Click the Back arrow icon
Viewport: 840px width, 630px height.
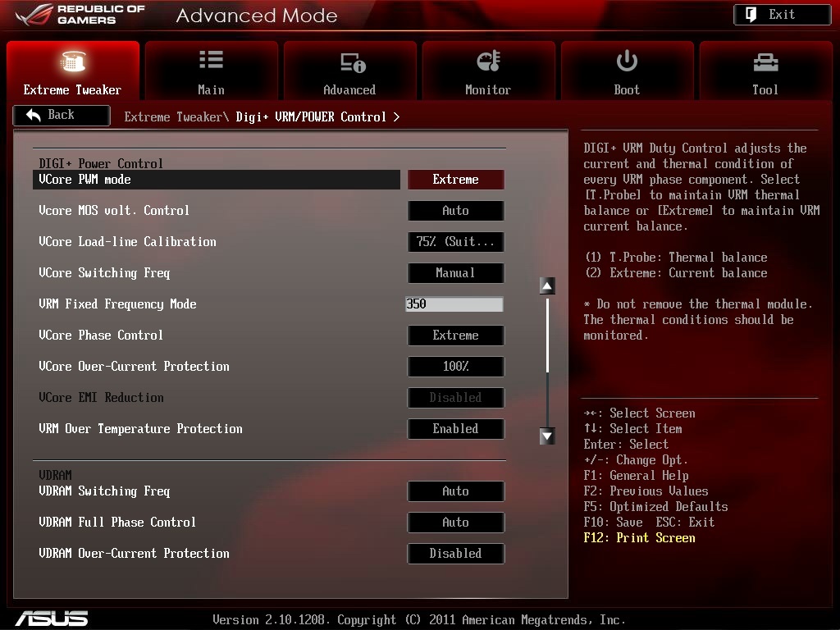(x=33, y=115)
